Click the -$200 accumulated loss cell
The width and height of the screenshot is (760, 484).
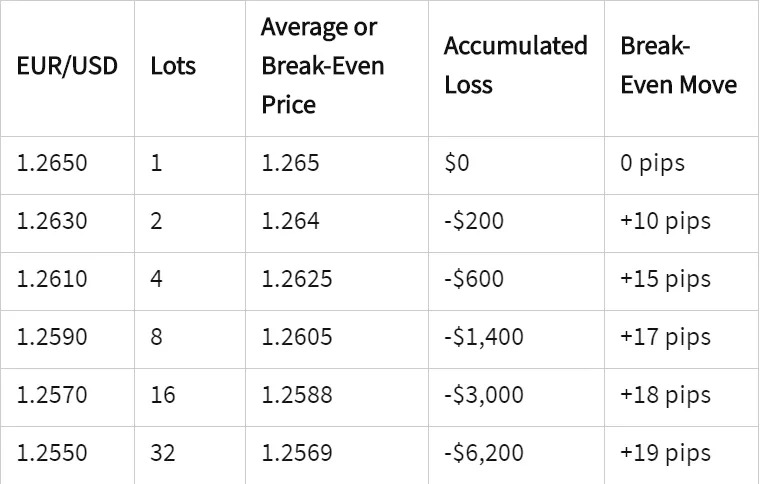click(474, 220)
